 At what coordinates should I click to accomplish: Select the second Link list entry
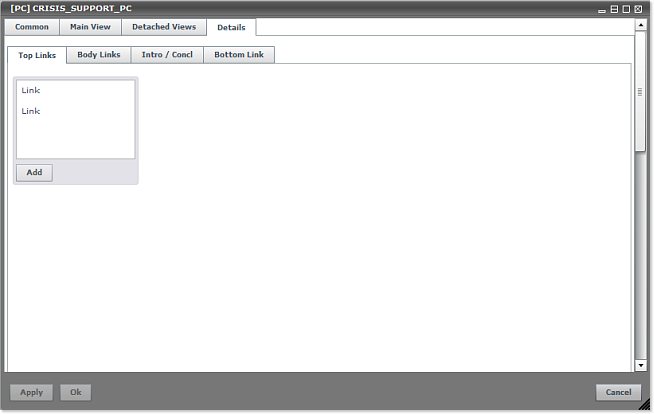coord(31,111)
